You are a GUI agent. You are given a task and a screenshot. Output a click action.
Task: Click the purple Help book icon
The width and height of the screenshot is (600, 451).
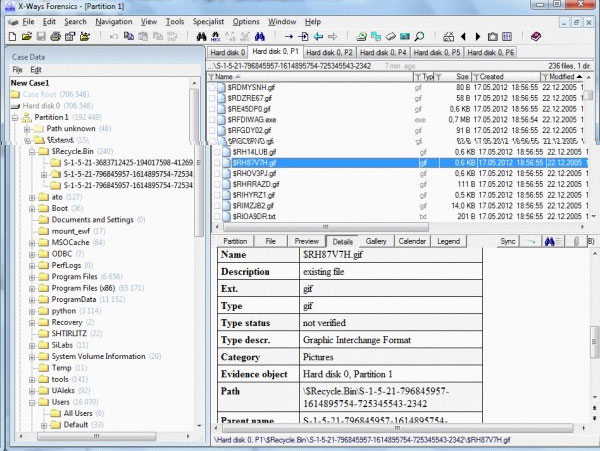point(536,37)
